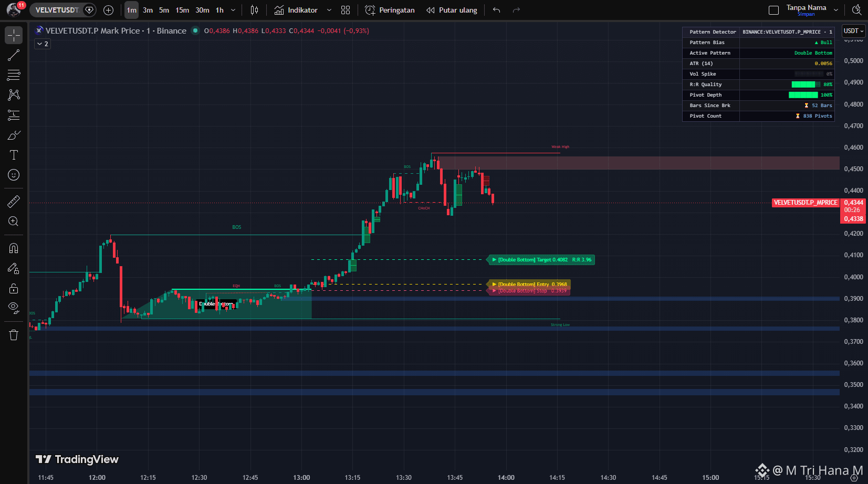Open the candlestick chart type selector
Viewport: 868px width, 484px height.
coord(255,10)
